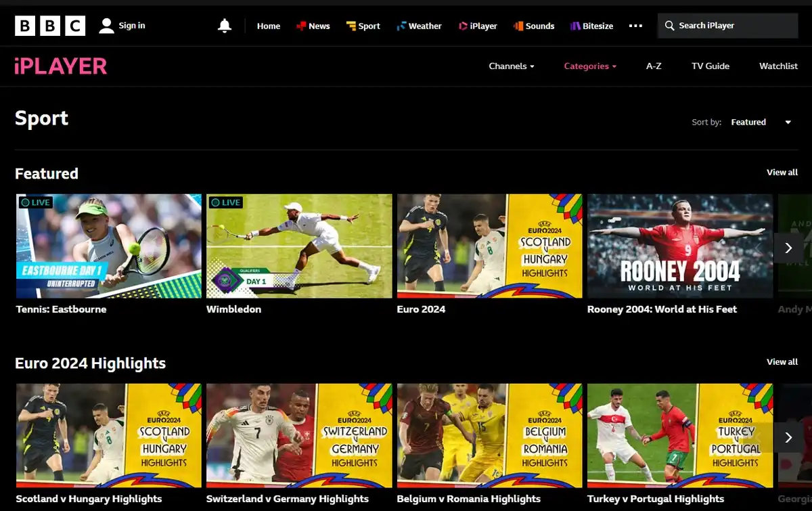Click the Sign in person icon

click(x=106, y=26)
